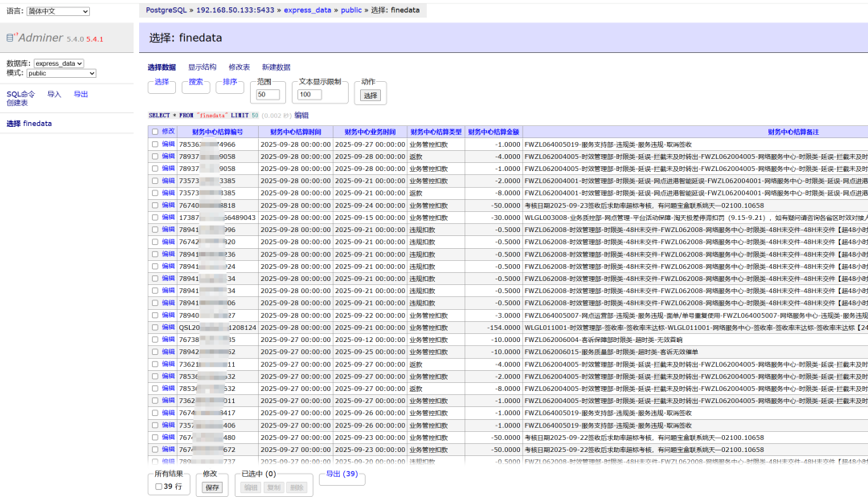Screen dimensions: 868x497
Task: Expand the 搜索 fieldset
Action: (196, 82)
